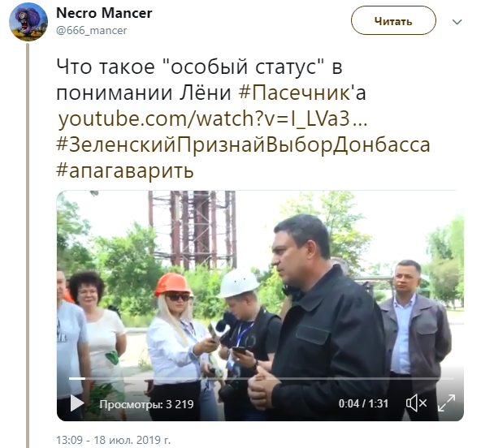Open the #апагаварить hashtag
Screen dimensions: 494x448
125,170
